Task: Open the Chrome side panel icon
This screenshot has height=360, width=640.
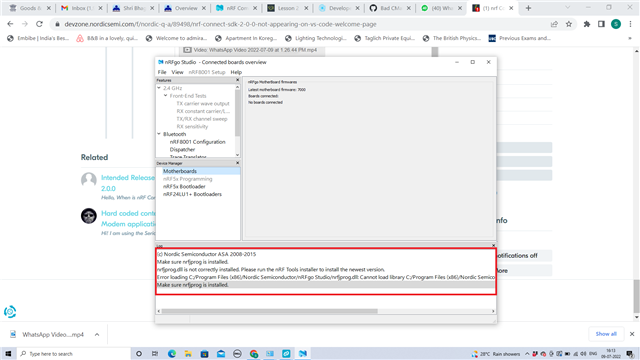Action: tap(601, 24)
